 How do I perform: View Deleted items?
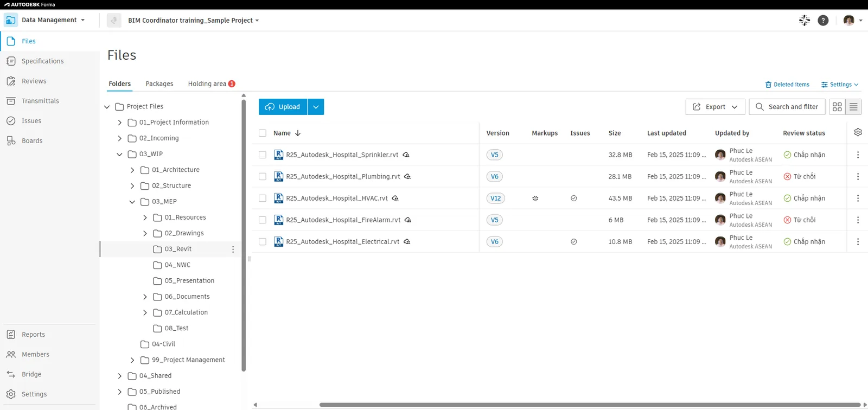[787, 85]
